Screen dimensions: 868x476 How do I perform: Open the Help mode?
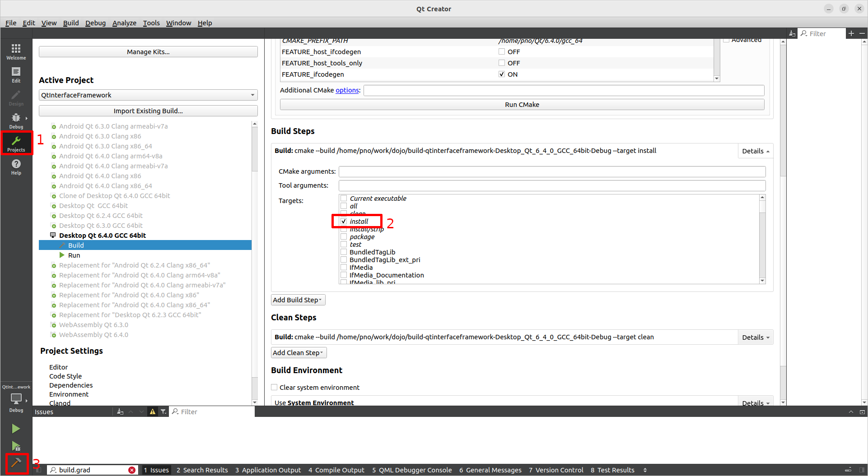pos(16,167)
